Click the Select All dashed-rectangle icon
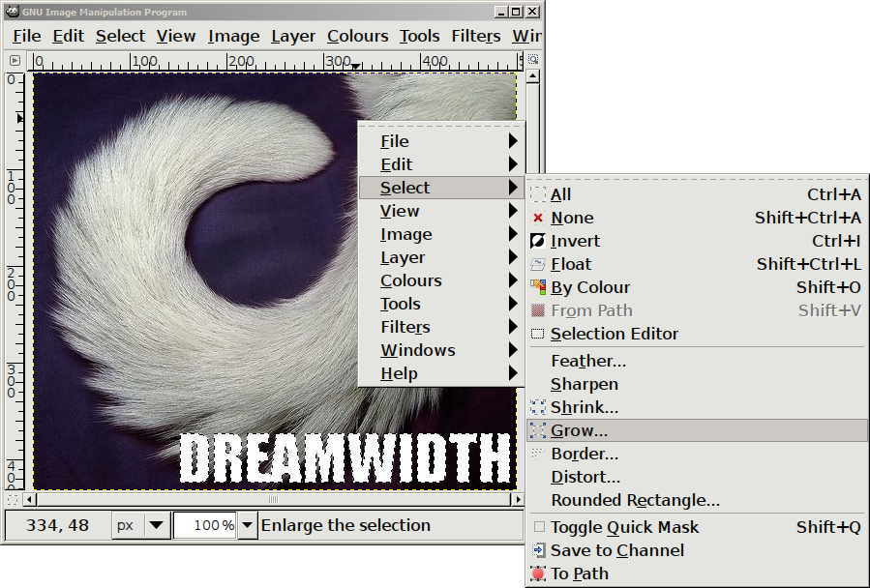 (x=538, y=194)
